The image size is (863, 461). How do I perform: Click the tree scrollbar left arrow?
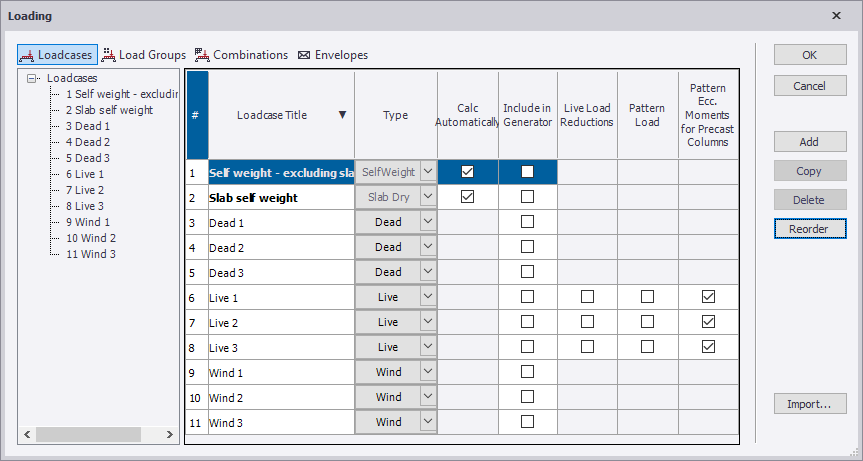(x=27, y=434)
